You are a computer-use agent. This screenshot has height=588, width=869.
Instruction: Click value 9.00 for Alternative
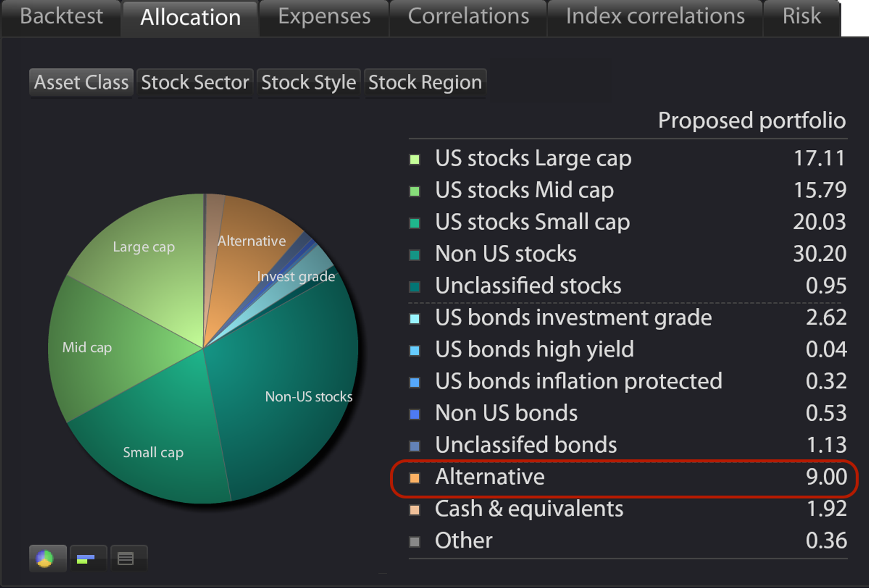pos(826,477)
